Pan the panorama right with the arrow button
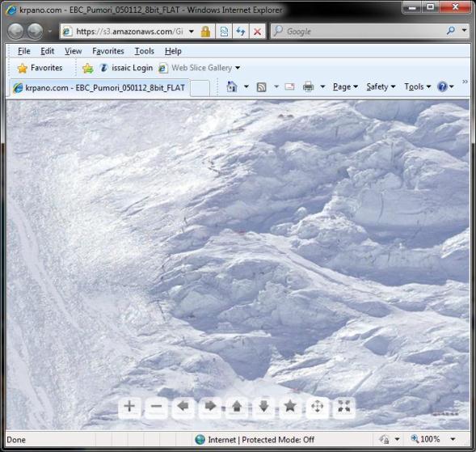Image resolution: width=476 pixels, height=452 pixels. tap(210, 408)
